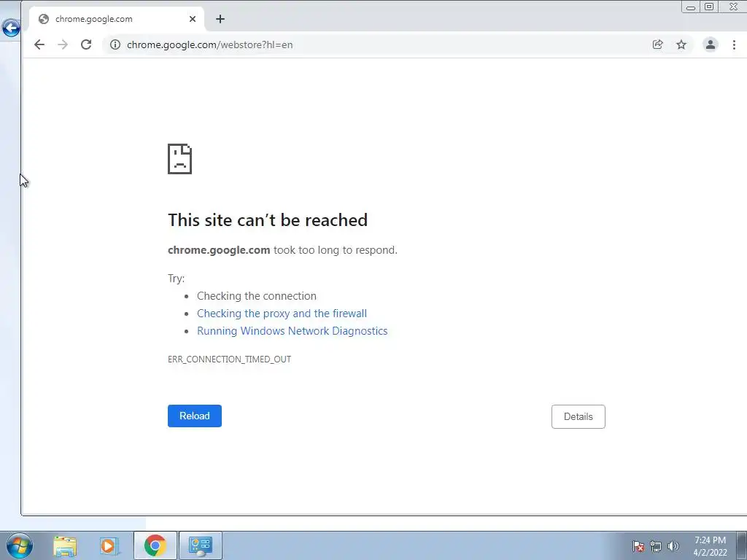Screen dimensions: 747x560
Task: Click network status tray icon
Action: [656, 547]
